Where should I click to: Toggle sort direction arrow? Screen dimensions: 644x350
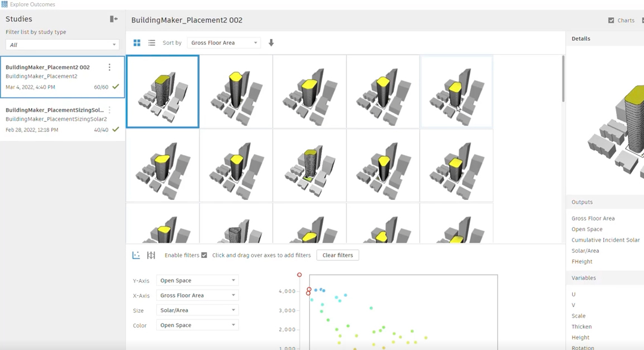click(271, 43)
